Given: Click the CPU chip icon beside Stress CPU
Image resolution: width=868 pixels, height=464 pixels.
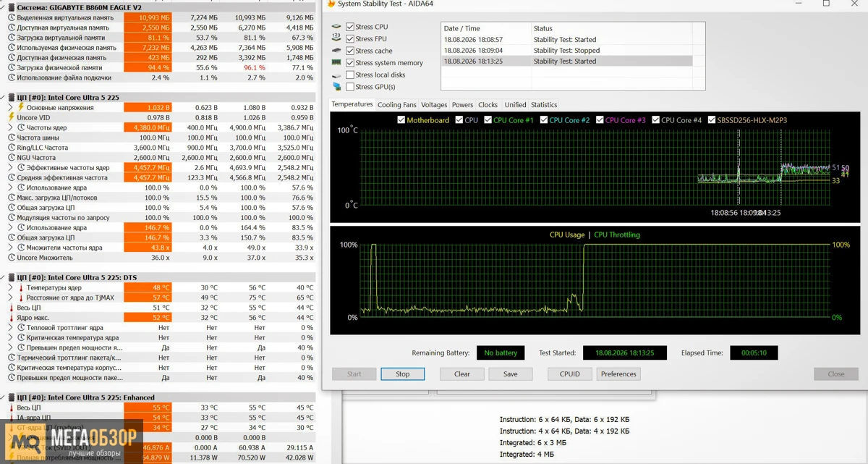Looking at the screenshot, I should coord(336,27).
